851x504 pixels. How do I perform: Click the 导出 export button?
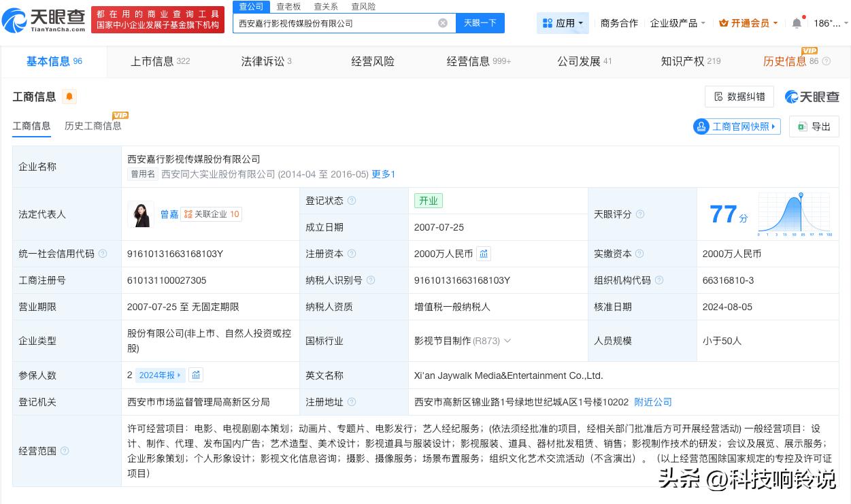[x=814, y=127]
